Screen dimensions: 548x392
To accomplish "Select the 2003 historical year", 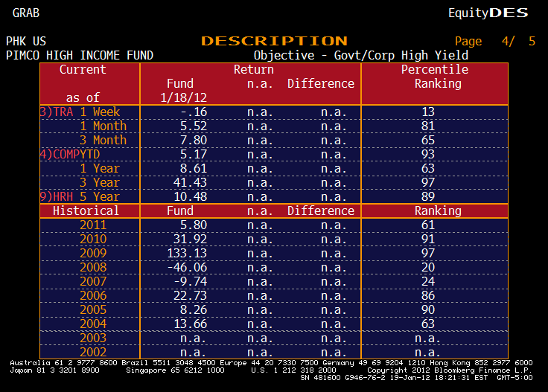I will pos(93,338).
